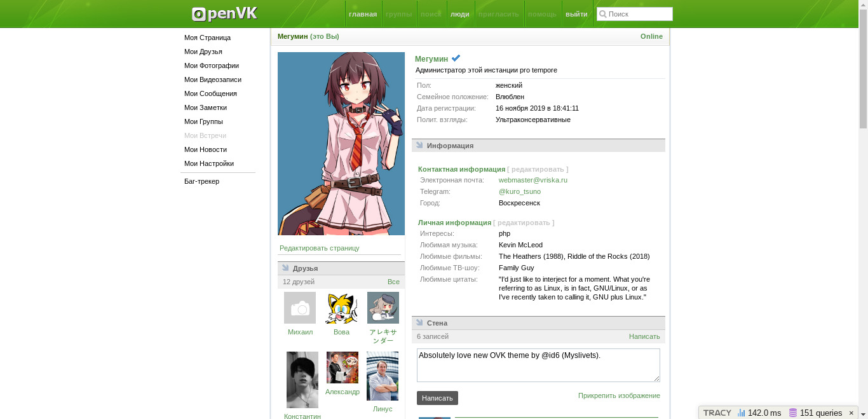Image resolution: width=868 pixels, height=419 pixels.
Task: Click the Tracy logo in debug bar
Action: 717,413
